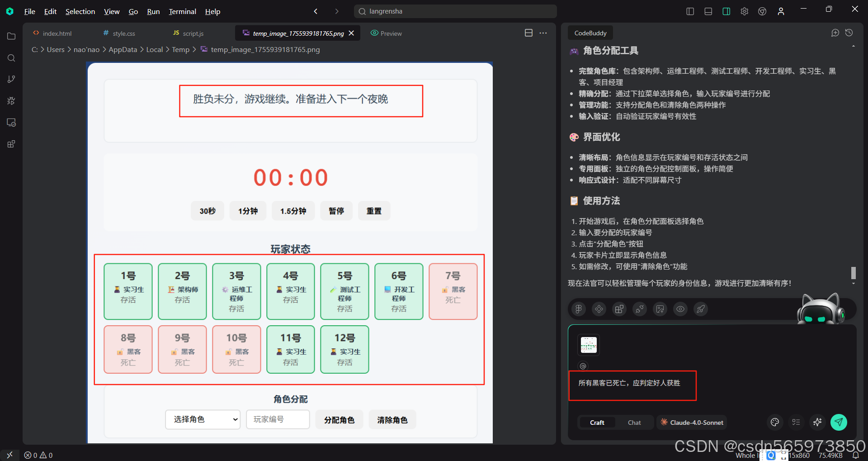Open the Claude-4.0-Sonnet model selector

click(x=691, y=422)
